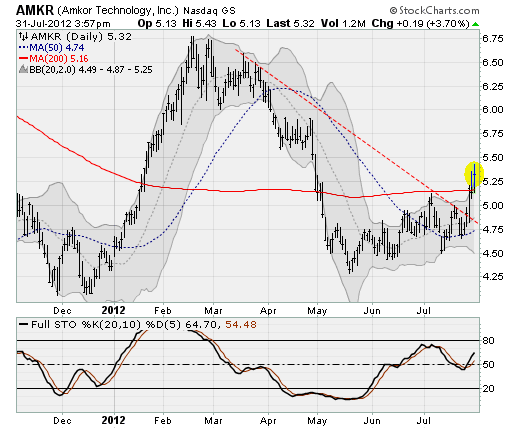Click the 'Apr' label below price chart
This screenshot has height=429, width=520.
click(x=268, y=311)
